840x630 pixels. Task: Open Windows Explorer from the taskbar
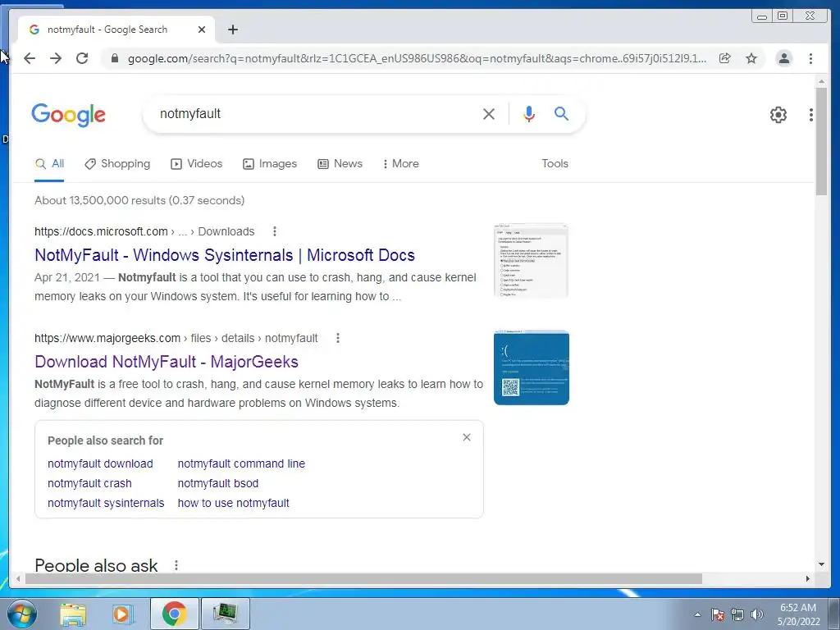(73, 614)
